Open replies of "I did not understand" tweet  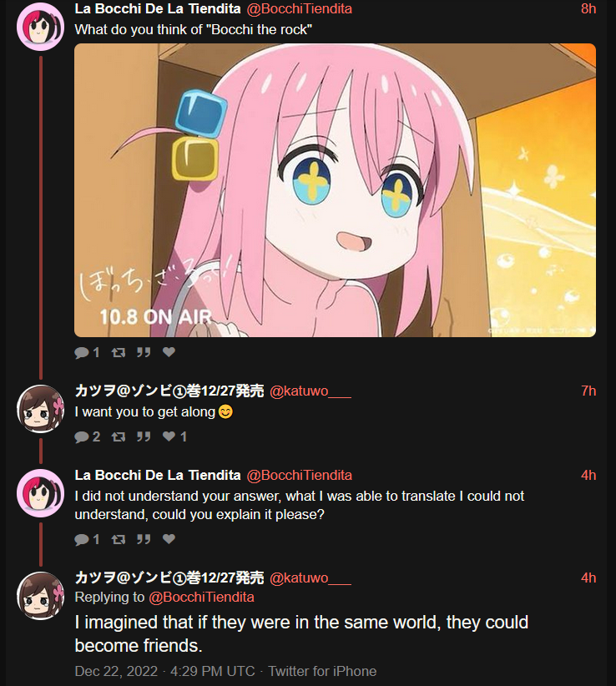click(x=87, y=539)
